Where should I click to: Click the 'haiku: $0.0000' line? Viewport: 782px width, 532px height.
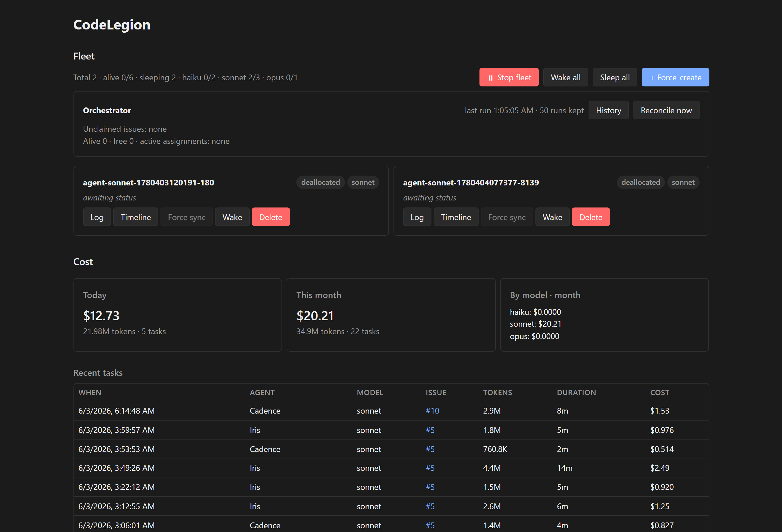[535, 312]
